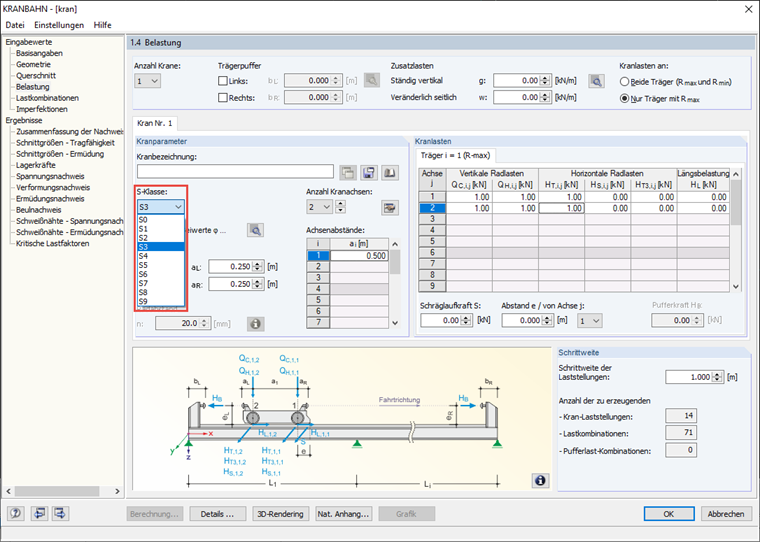Click the help question mark icon
This screenshot has width=760, height=542.
coord(16,513)
